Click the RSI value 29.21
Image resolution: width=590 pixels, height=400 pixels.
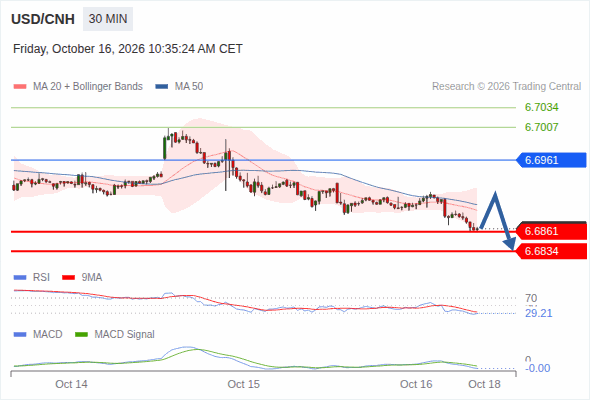(538, 313)
